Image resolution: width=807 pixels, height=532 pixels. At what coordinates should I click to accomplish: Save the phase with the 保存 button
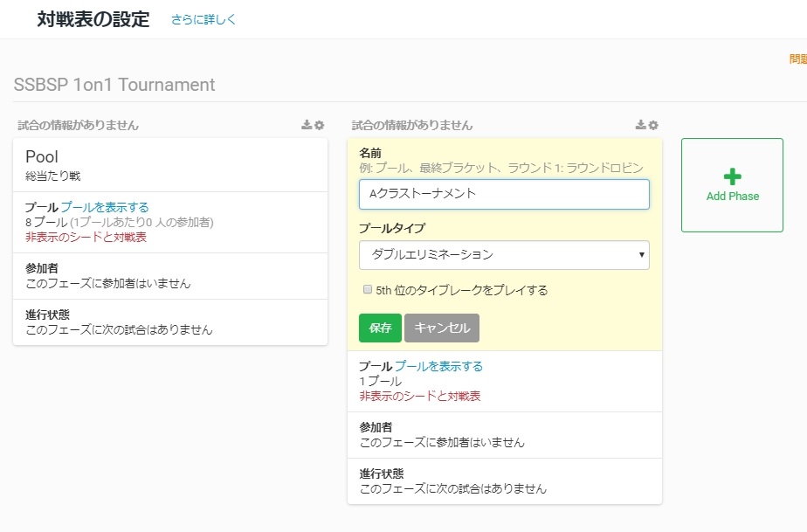pos(380,328)
